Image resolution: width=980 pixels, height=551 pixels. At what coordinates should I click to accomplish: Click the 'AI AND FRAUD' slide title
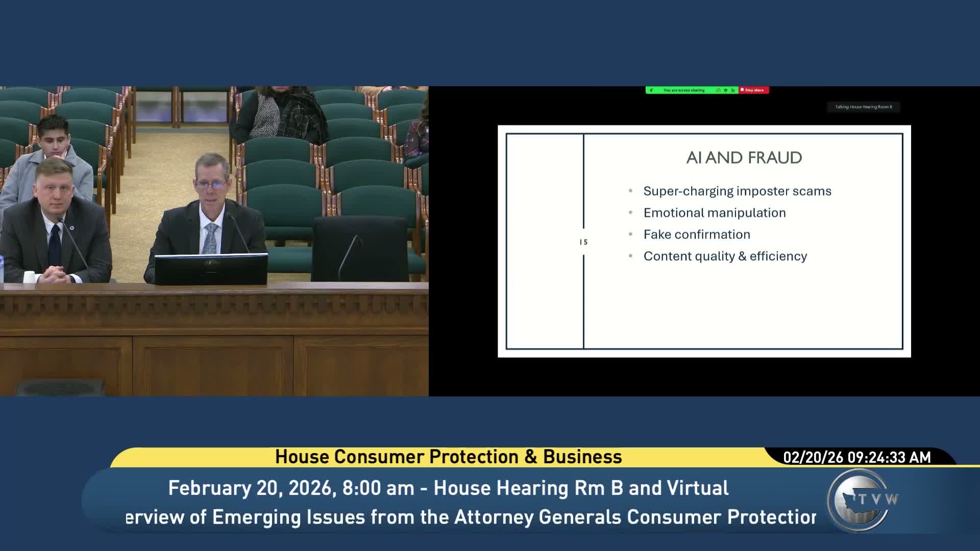(x=744, y=158)
